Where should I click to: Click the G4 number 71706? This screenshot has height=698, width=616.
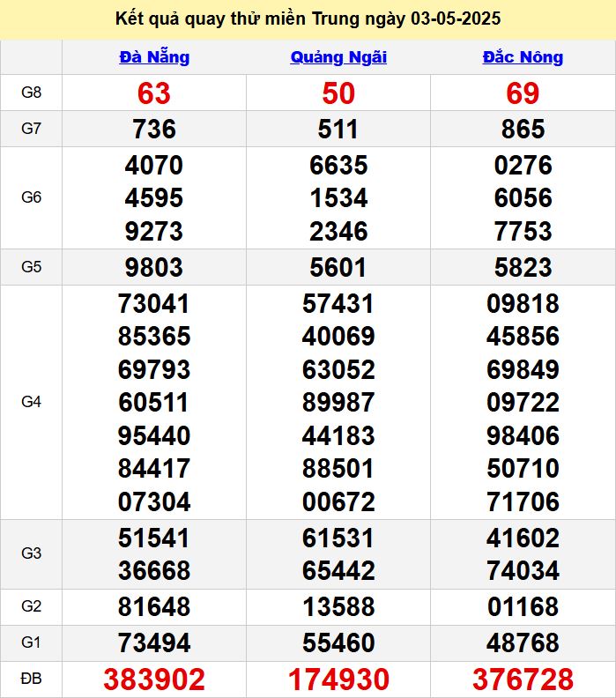coord(523,501)
